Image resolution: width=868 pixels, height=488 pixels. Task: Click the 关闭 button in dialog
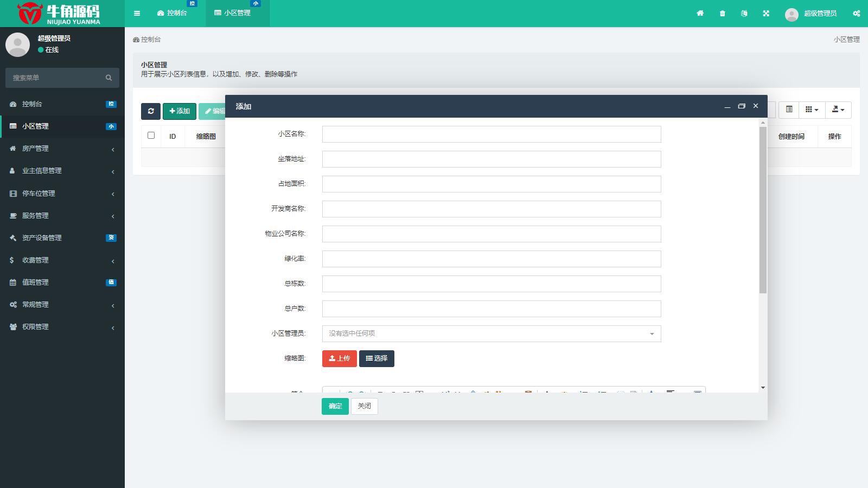pyautogui.click(x=365, y=406)
